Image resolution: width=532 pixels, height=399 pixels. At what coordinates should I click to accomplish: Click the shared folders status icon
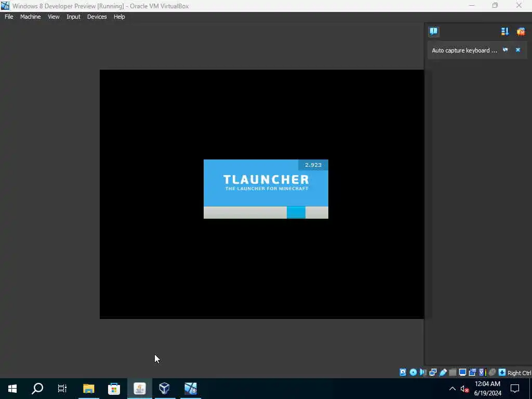(453, 372)
